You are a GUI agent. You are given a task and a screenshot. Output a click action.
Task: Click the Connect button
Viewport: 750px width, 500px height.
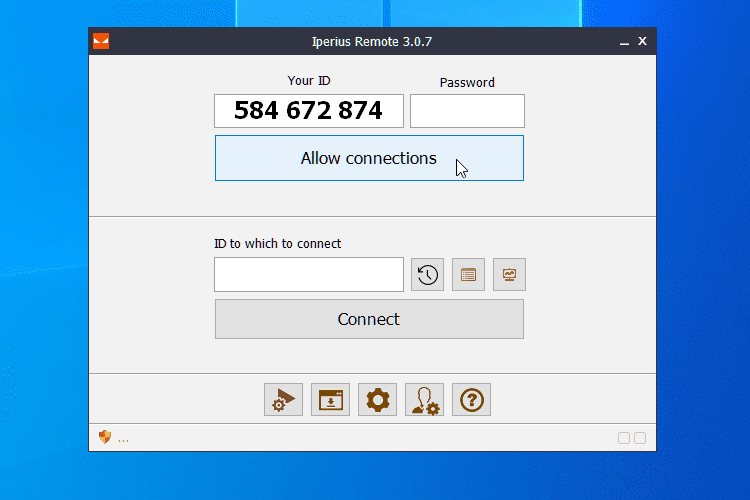369,319
